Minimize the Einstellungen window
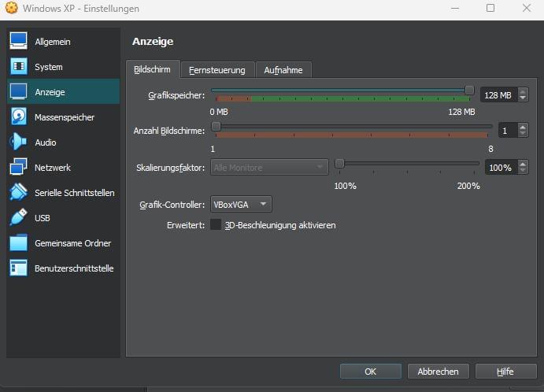The image size is (544, 392). (x=455, y=8)
